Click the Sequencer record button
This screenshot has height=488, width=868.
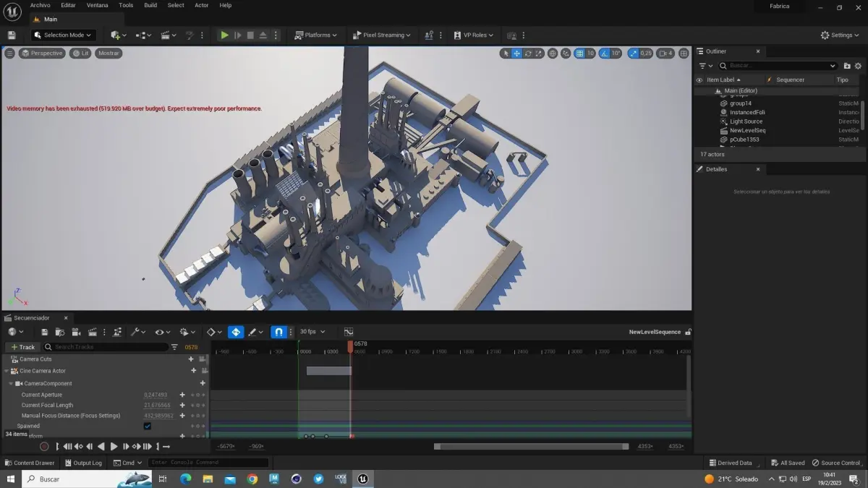(44, 447)
